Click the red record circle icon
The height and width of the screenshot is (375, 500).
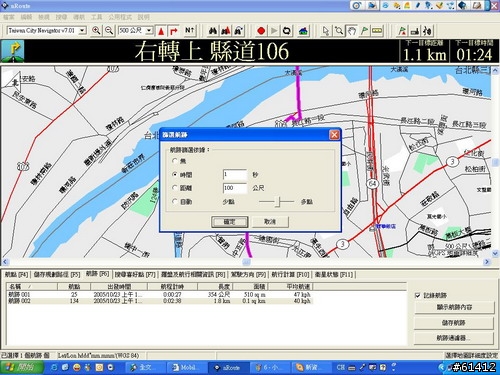[x=261, y=31]
